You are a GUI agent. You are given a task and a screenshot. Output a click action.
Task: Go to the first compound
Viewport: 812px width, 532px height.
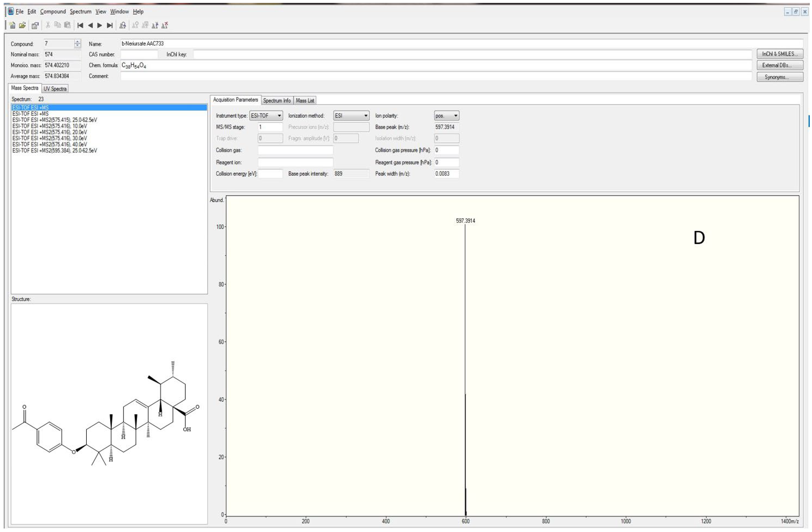(80, 25)
